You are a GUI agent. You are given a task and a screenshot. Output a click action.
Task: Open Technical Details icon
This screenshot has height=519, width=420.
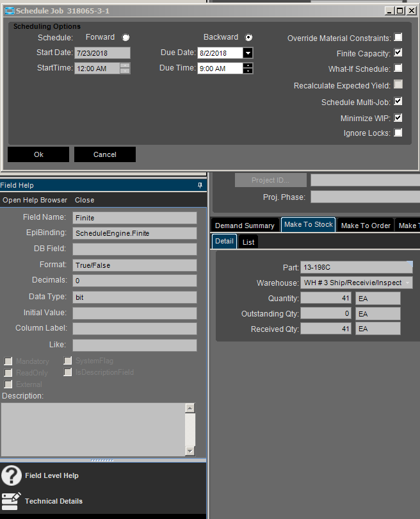12,501
